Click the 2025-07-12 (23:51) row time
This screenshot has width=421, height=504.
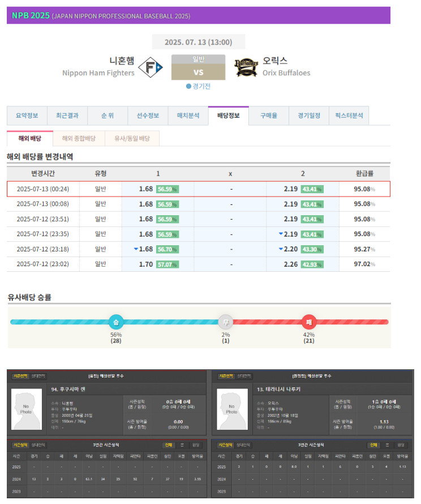[42, 219]
